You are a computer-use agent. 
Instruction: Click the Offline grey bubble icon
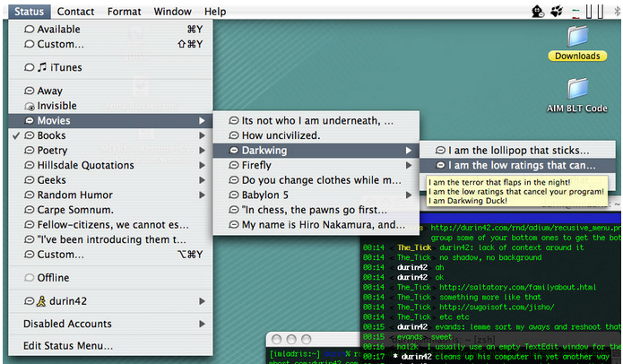pos(29,277)
